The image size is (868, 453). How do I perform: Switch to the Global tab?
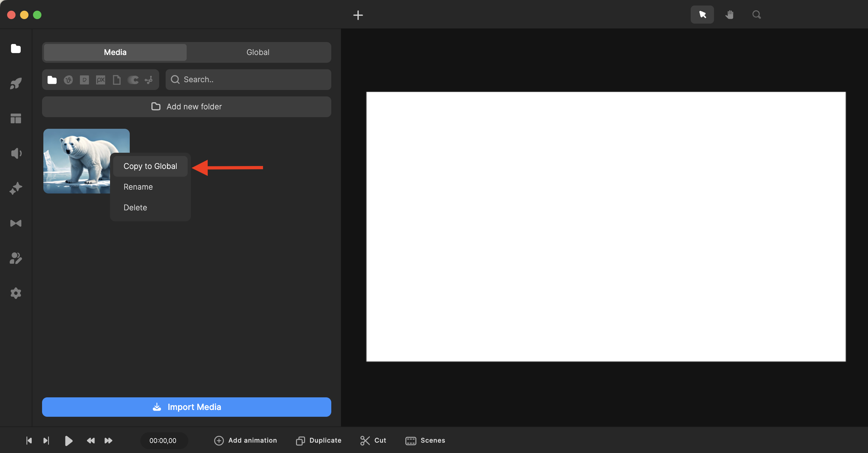258,52
